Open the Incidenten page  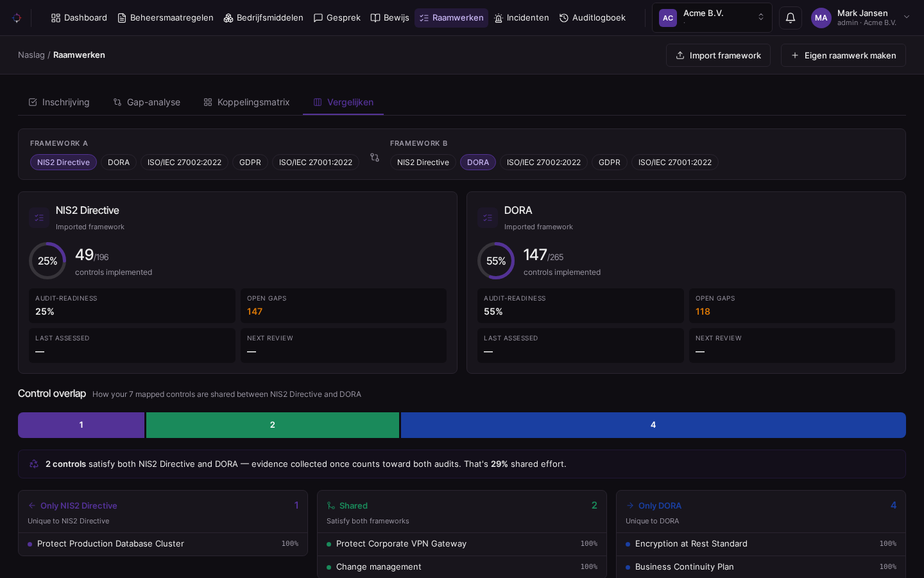pyautogui.click(x=522, y=18)
